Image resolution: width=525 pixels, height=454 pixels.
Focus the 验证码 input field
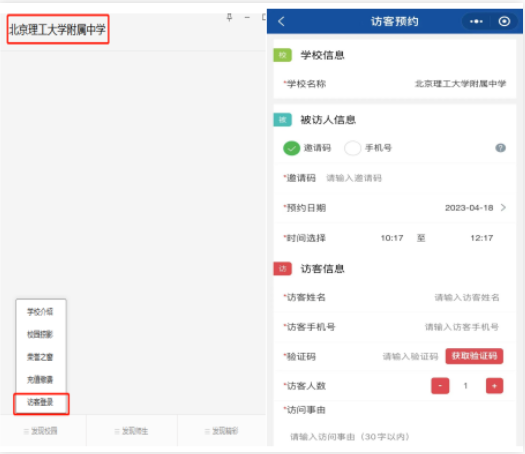click(x=410, y=356)
